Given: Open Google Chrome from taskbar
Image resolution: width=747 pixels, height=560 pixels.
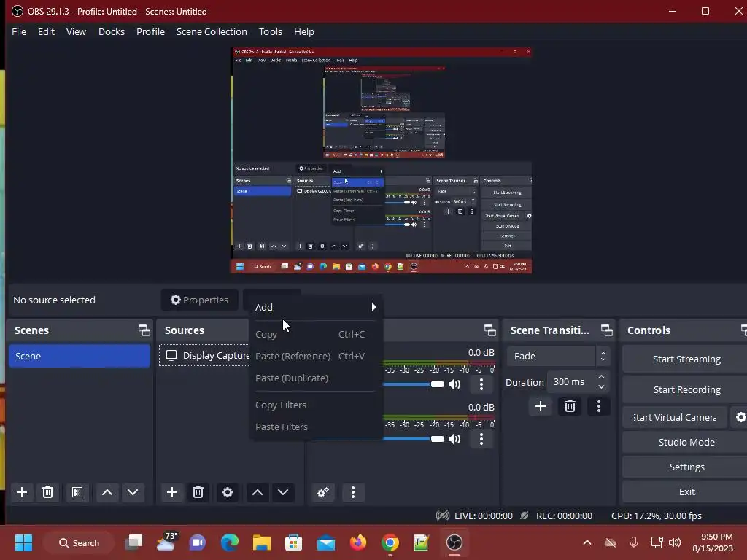Looking at the screenshot, I should [390, 542].
